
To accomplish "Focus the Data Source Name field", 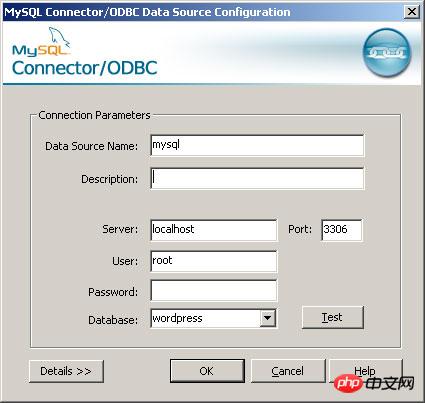I will pyautogui.click(x=257, y=145).
